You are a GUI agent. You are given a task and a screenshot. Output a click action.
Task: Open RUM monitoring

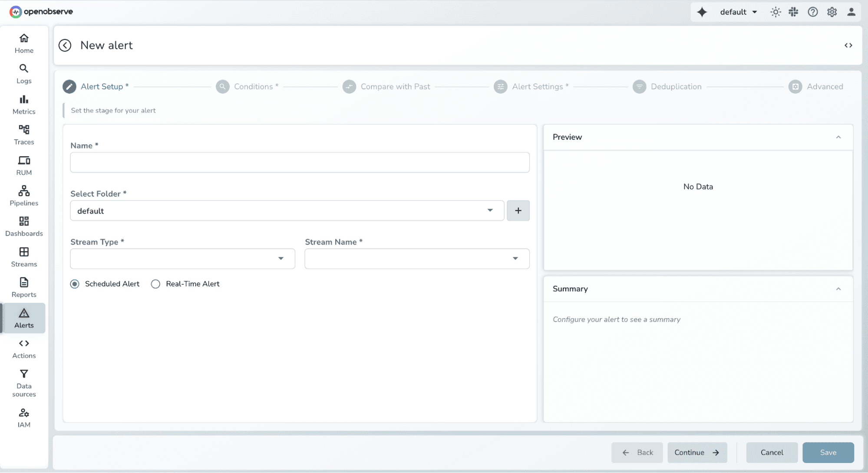pyautogui.click(x=24, y=165)
